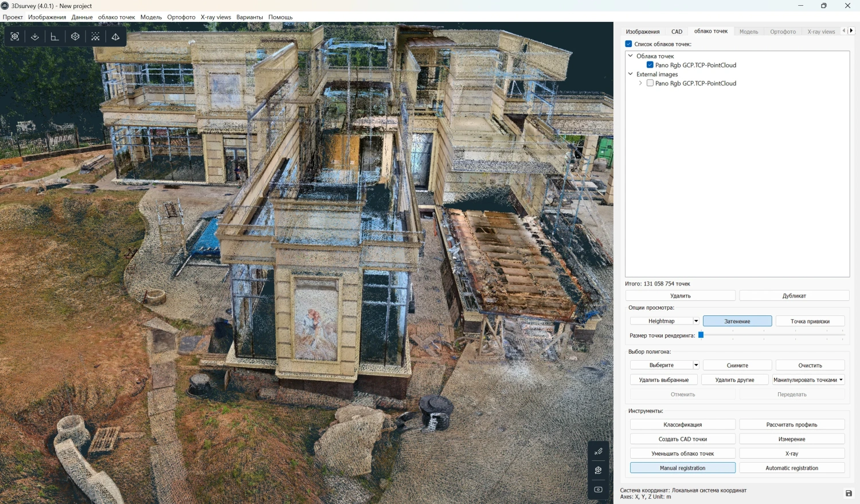
Task: Click the axes corner icon in viewport toolbar
Action: (x=54, y=37)
